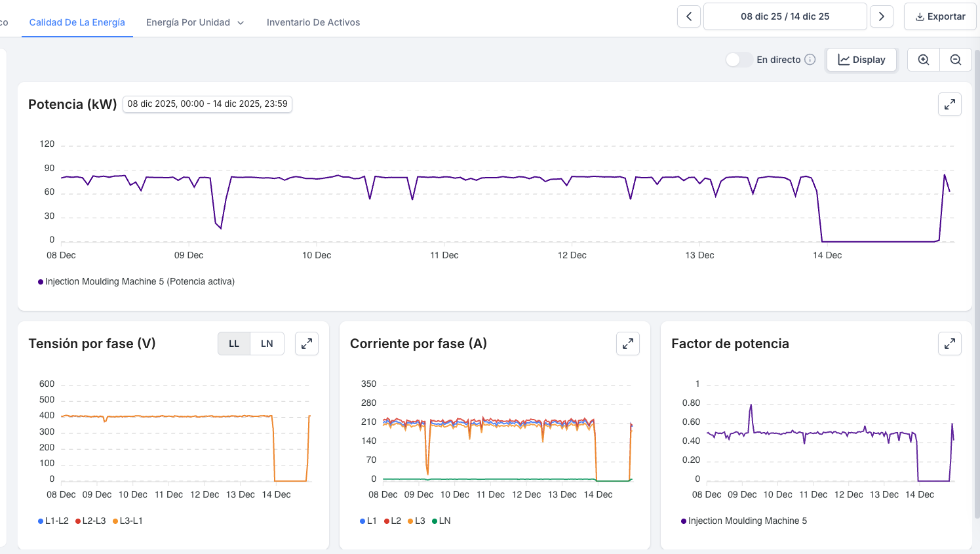Open the Inventario De Activos tab
980x554 pixels.
coord(313,22)
